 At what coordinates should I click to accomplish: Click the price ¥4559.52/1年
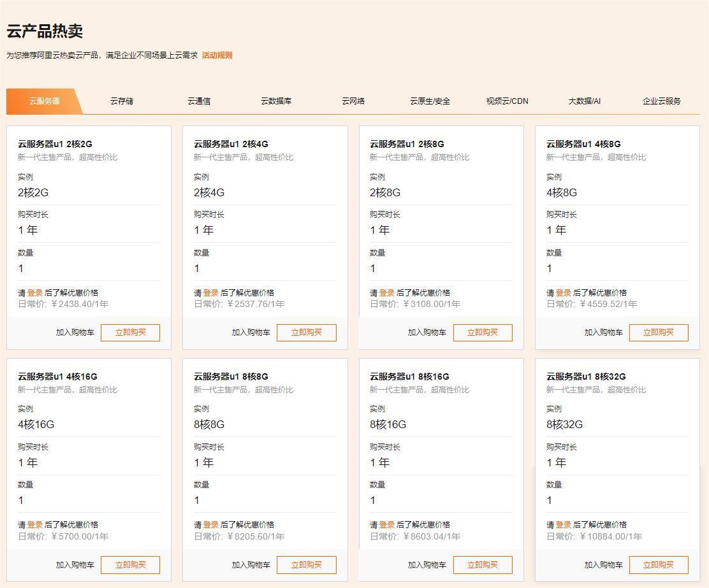pos(608,304)
